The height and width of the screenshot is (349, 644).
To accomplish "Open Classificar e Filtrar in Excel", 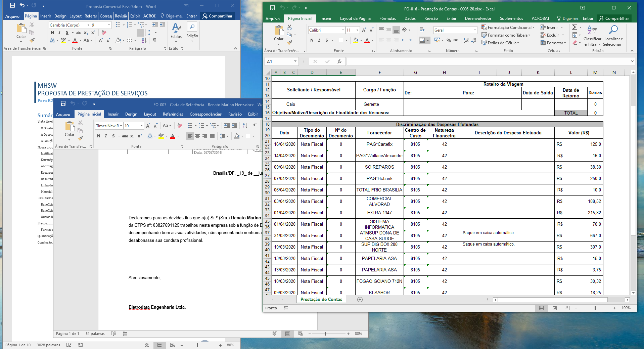I will [593, 36].
